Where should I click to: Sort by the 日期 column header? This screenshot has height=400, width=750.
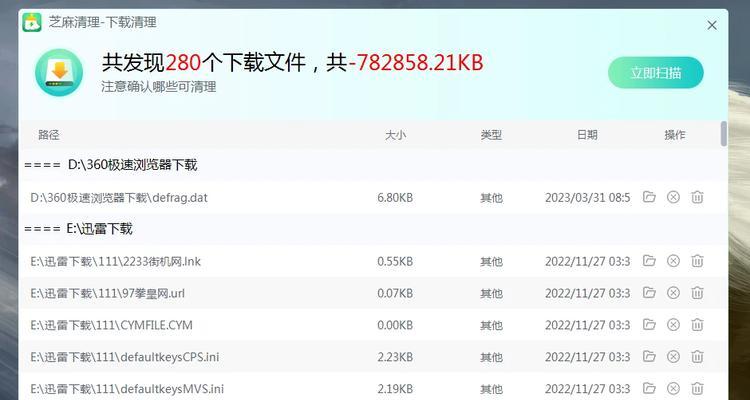coord(587,135)
